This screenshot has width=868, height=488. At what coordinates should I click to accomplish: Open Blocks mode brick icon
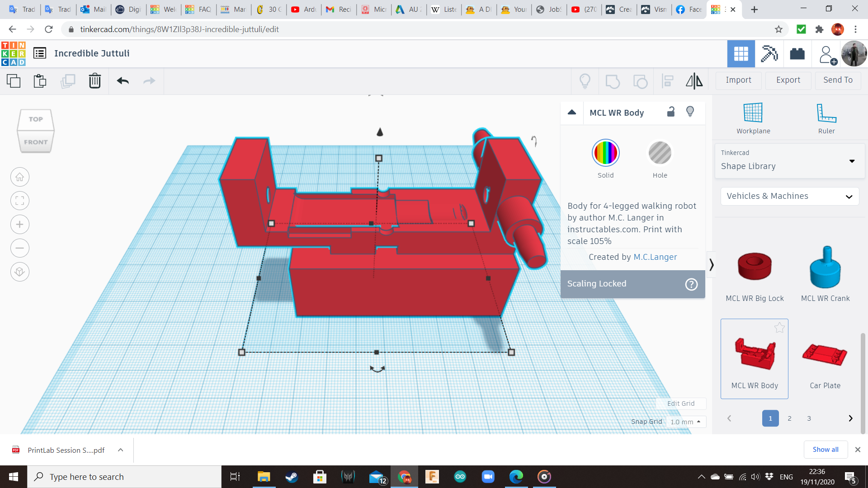click(x=797, y=54)
